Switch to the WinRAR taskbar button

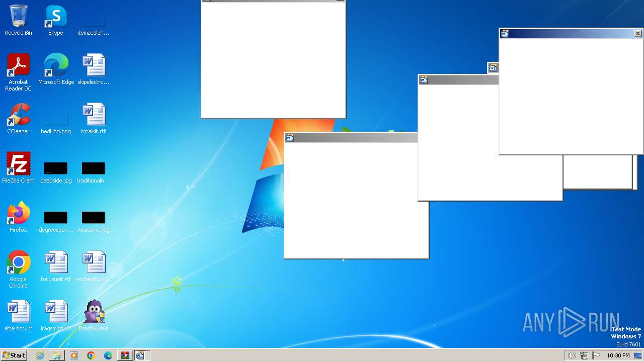point(125,355)
